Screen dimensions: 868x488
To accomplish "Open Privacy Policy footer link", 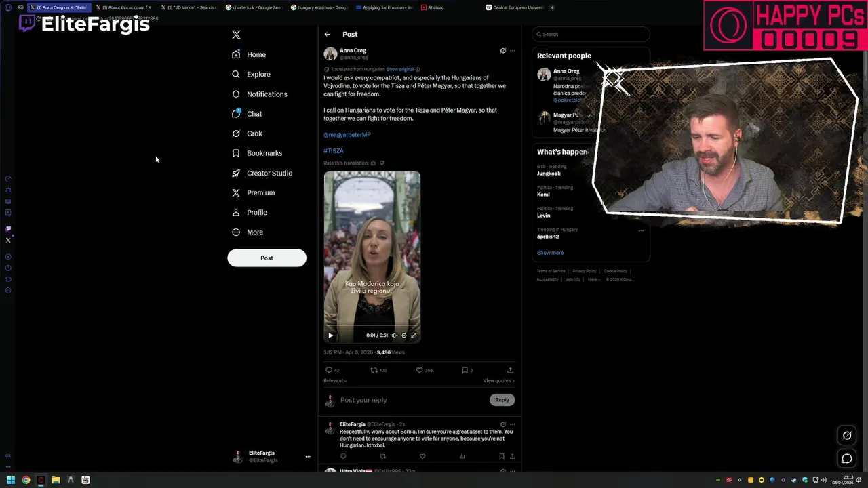I will [585, 271].
